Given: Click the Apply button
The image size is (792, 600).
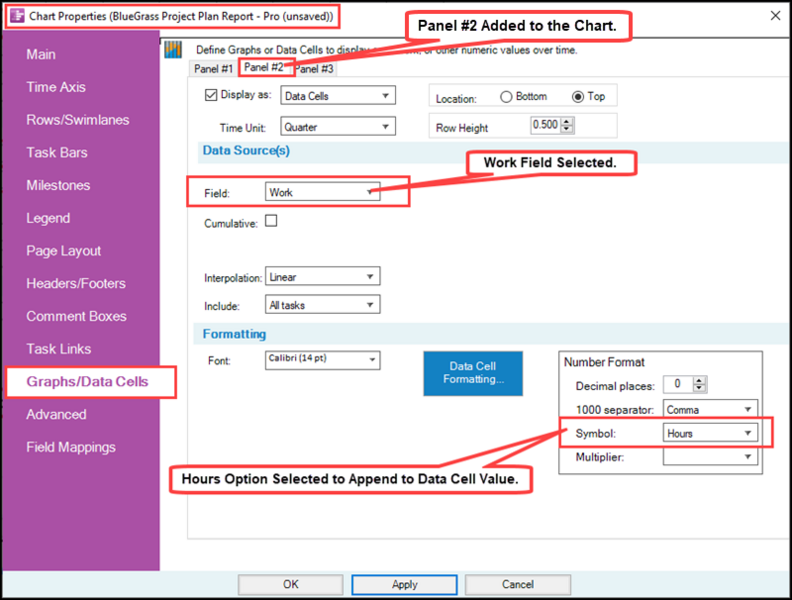Looking at the screenshot, I should coord(405,584).
